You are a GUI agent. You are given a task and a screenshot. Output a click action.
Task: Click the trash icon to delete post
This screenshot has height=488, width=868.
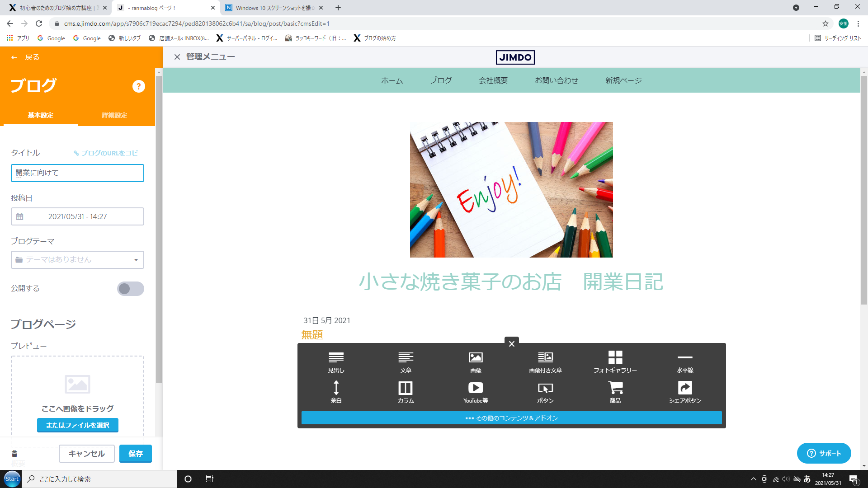point(14,454)
